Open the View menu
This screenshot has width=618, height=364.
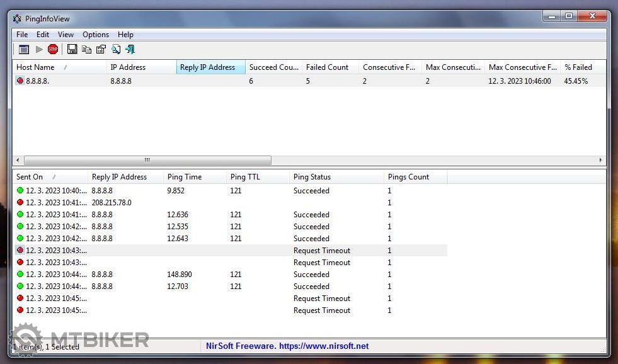point(66,35)
